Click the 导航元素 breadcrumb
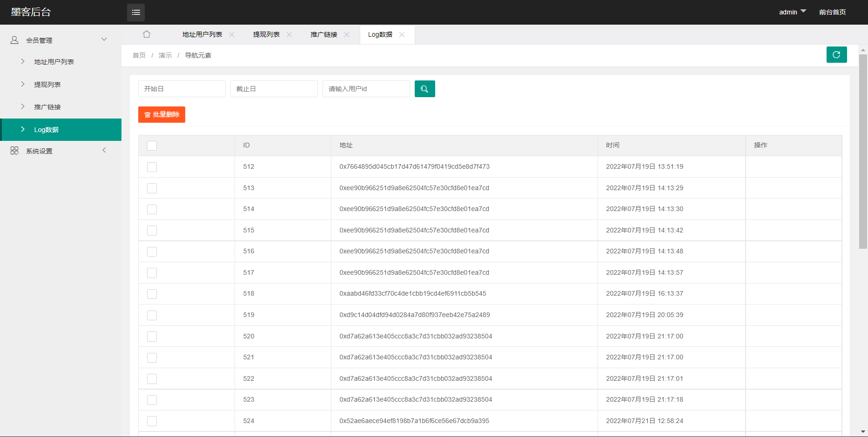This screenshot has height=437, width=868. [x=198, y=55]
